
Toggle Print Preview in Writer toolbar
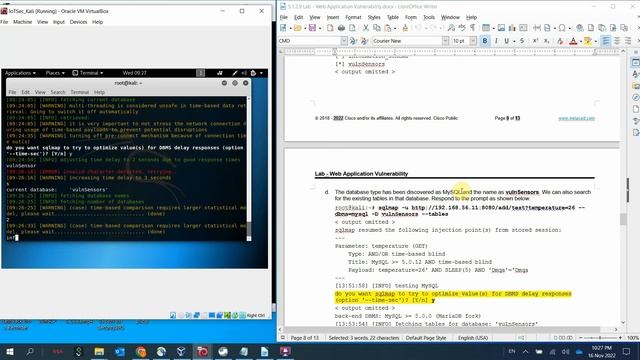pyautogui.click(x=352, y=28)
